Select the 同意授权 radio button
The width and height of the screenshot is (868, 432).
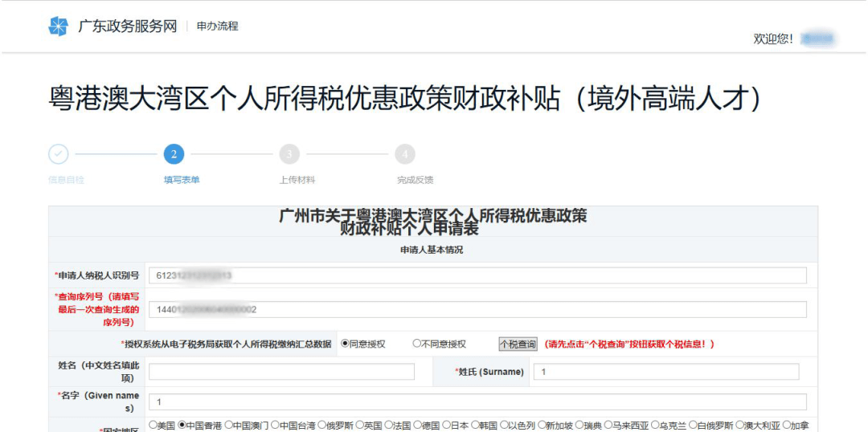point(346,344)
